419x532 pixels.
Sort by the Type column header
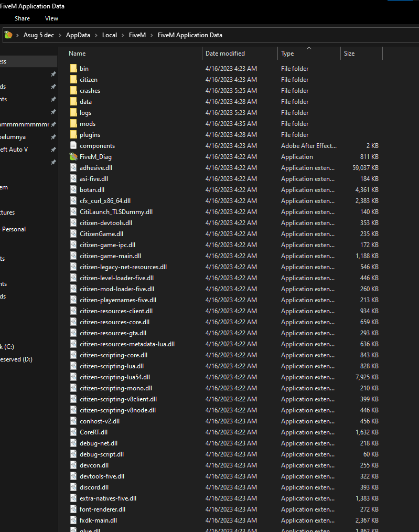pos(287,54)
